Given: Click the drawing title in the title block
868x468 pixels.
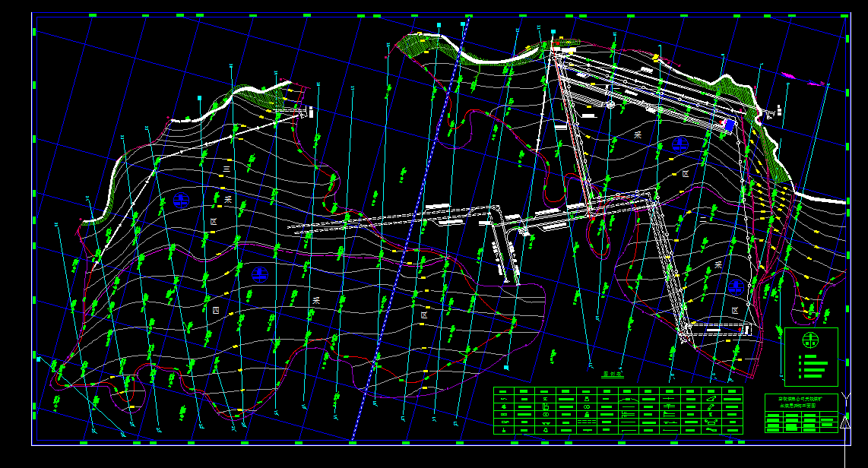Looking at the screenshot, I should coord(801,402).
